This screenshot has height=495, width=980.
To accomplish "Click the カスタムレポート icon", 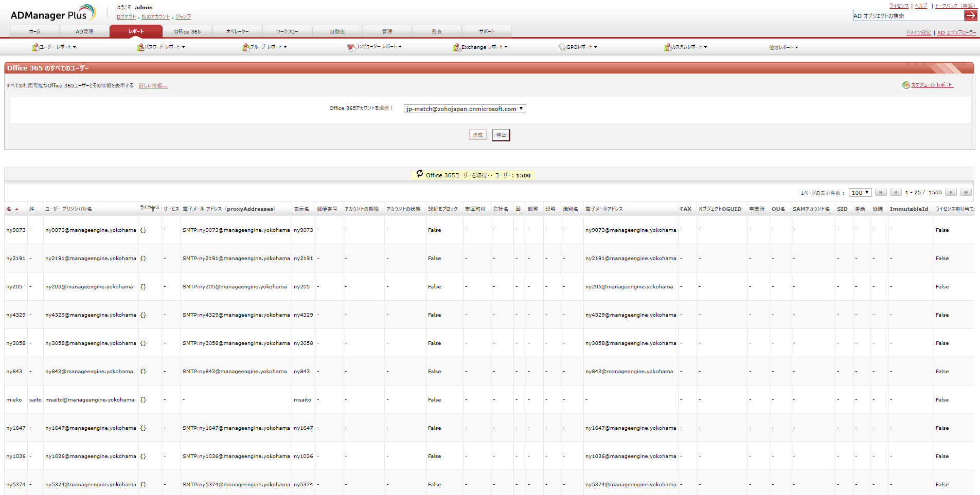I will [667, 47].
